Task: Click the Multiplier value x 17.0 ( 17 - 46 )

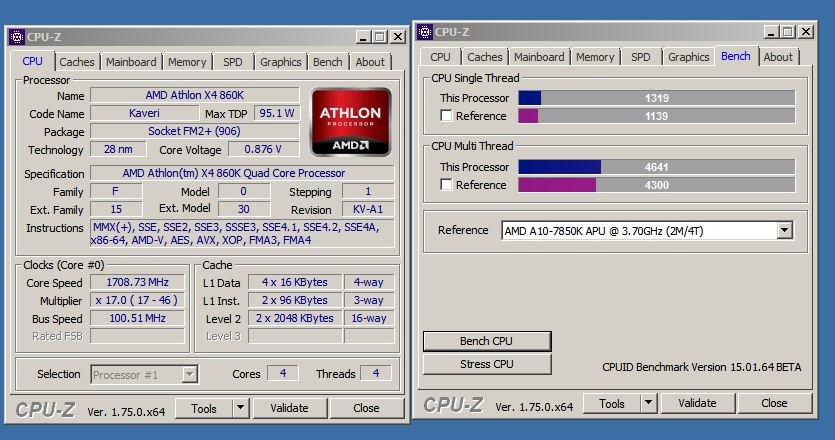Action: (x=137, y=300)
